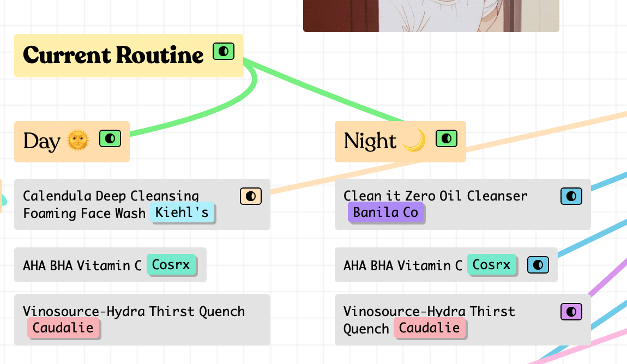
Task: Click the Caudalie tag in Day column
Action: pyautogui.click(x=63, y=328)
